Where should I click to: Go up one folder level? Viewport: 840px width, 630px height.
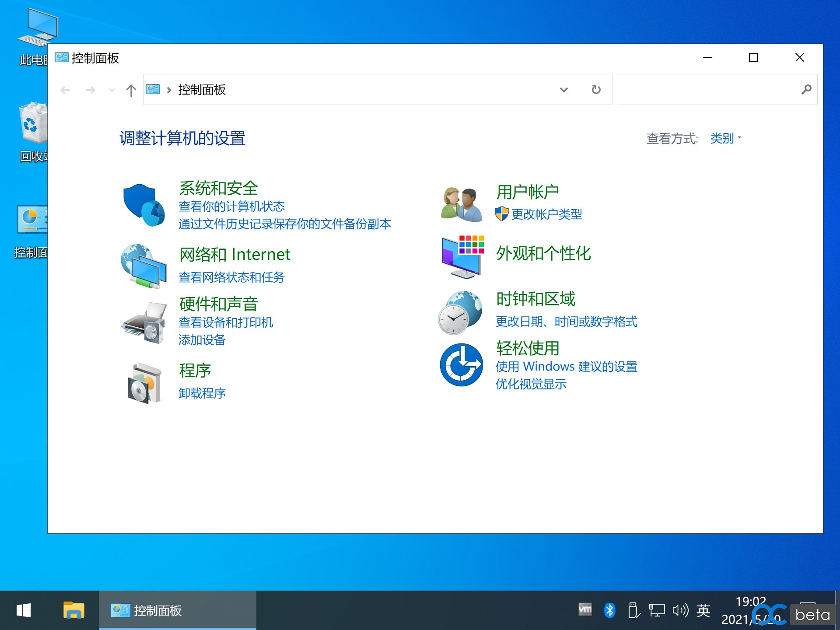click(x=131, y=91)
